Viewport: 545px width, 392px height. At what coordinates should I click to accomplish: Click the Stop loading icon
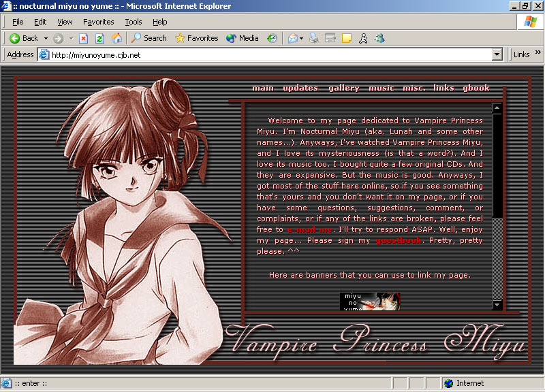tap(84, 38)
